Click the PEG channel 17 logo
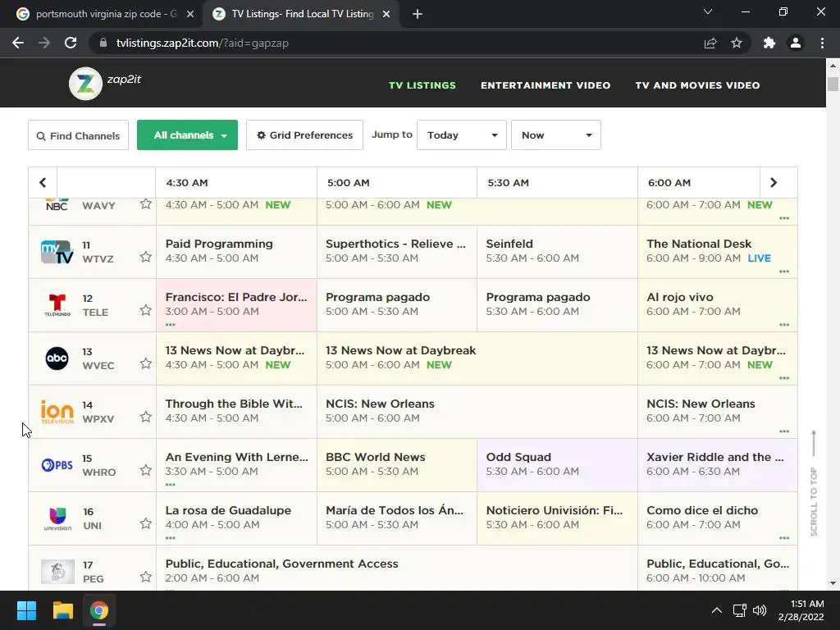The height and width of the screenshot is (630, 840). tap(57, 572)
